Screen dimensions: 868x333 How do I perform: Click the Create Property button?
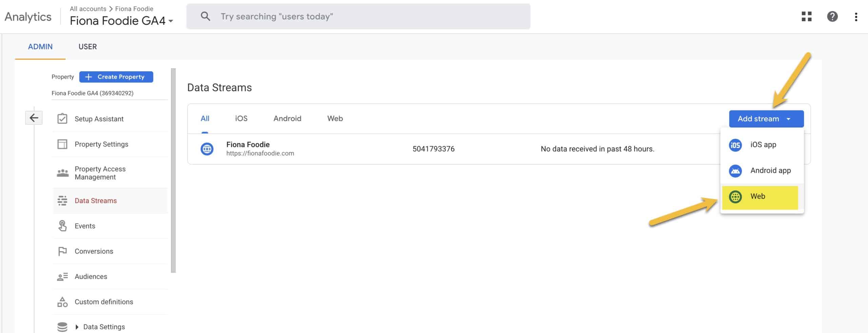click(116, 77)
